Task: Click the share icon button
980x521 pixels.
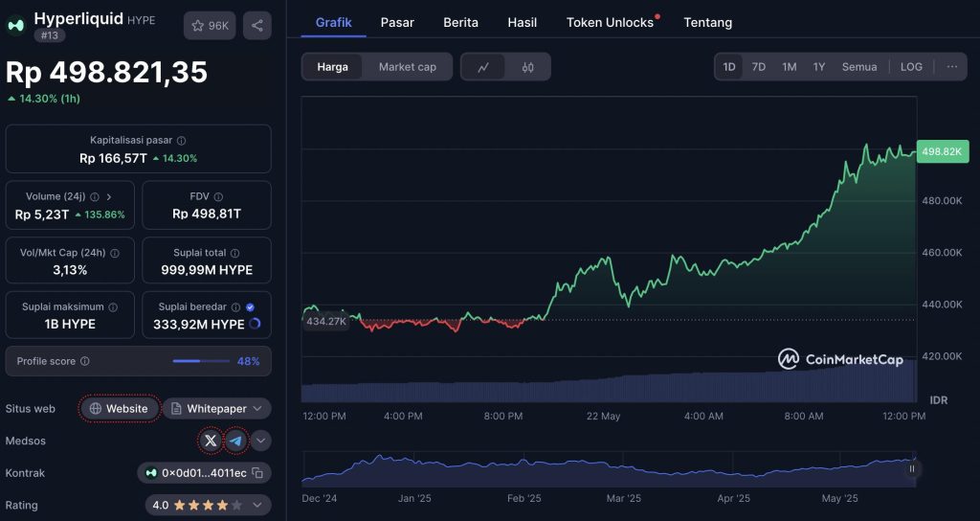Action: [256, 26]
